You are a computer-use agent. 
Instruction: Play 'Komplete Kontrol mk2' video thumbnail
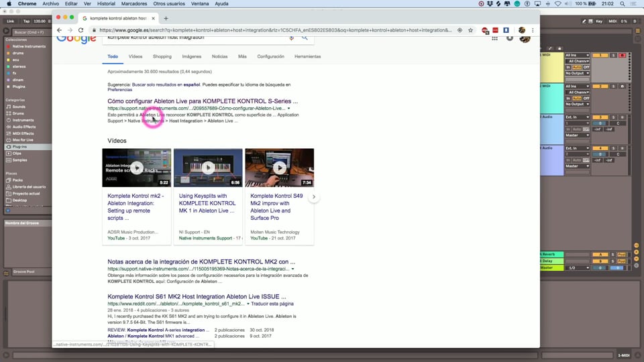tap(137, 168)
